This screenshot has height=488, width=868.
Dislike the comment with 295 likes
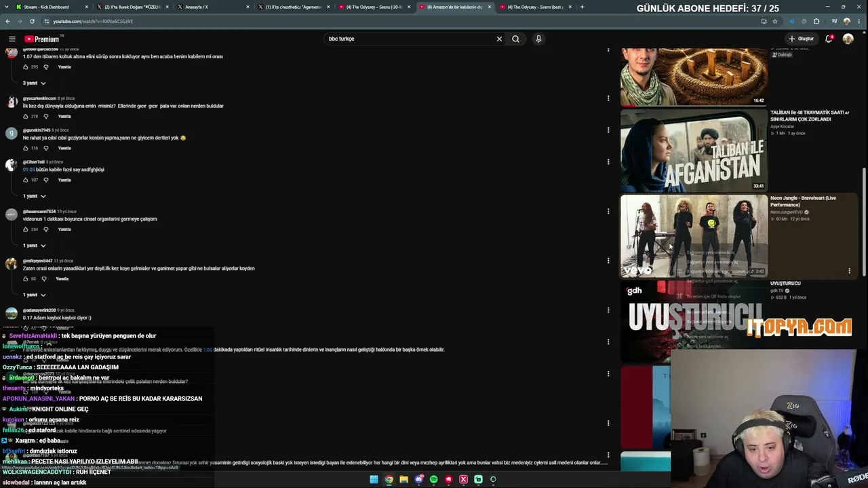pos(46,67)
